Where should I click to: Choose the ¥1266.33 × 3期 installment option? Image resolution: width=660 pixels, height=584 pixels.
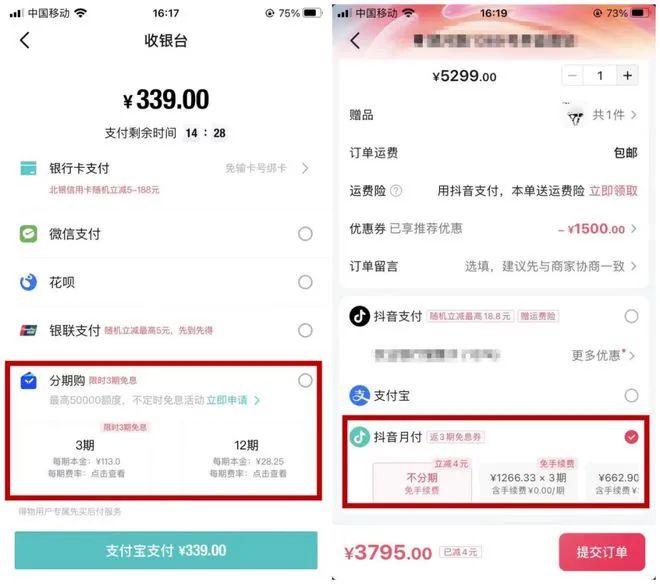pos(528,482)
